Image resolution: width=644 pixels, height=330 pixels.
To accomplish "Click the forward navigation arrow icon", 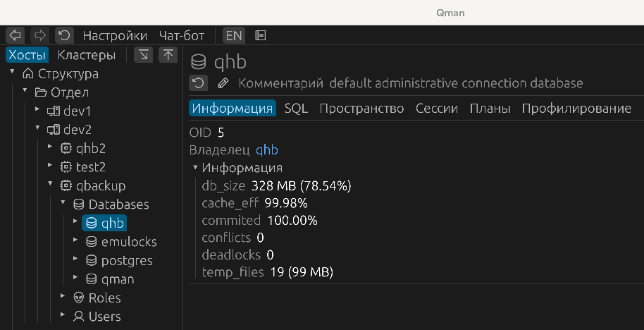I will [39, 35].
